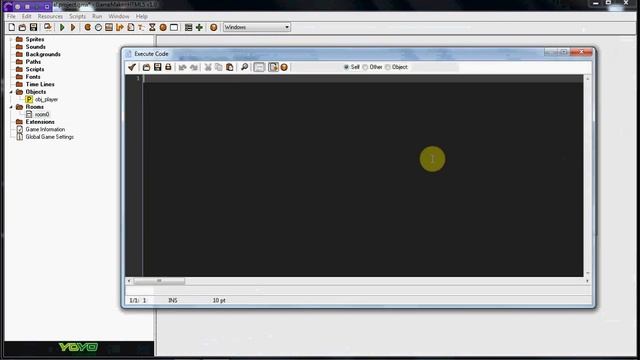Run the game normally (green arrow)

click(62, 27)
